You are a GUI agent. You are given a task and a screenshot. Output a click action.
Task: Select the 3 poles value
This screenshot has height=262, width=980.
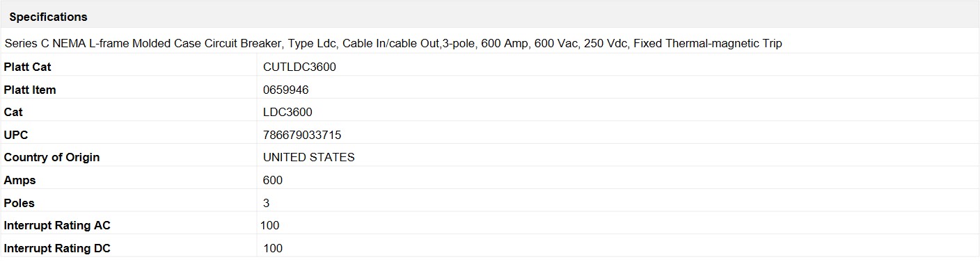[267, 203]
